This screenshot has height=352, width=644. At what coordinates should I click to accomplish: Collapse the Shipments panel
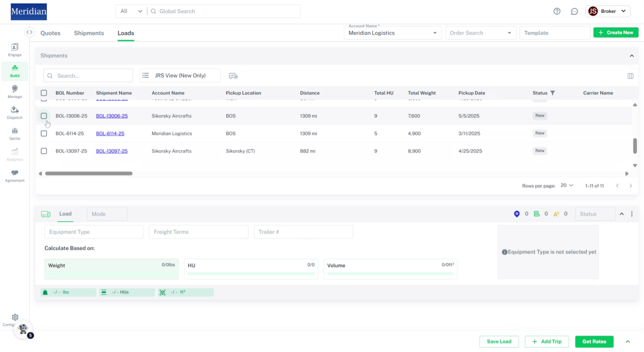click(632, 56)
